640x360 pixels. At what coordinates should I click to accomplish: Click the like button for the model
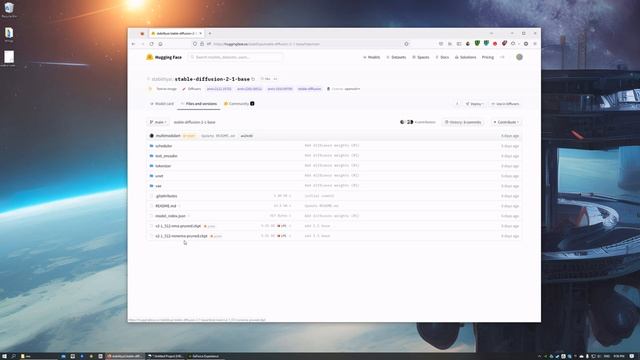pos(265,79)
